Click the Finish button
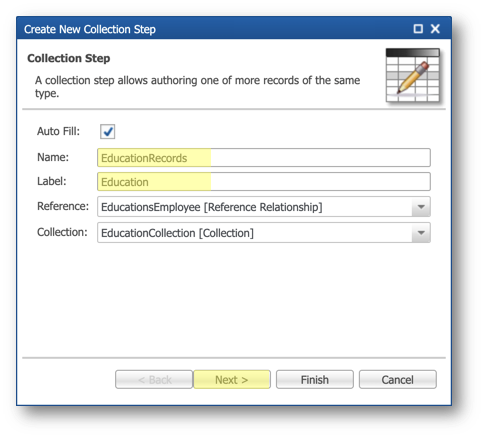 coord(315,379)
